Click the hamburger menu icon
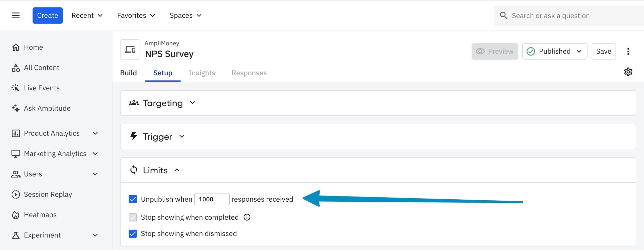The width and height of the screenshot is (644, 250). click(x=16, y=16)
